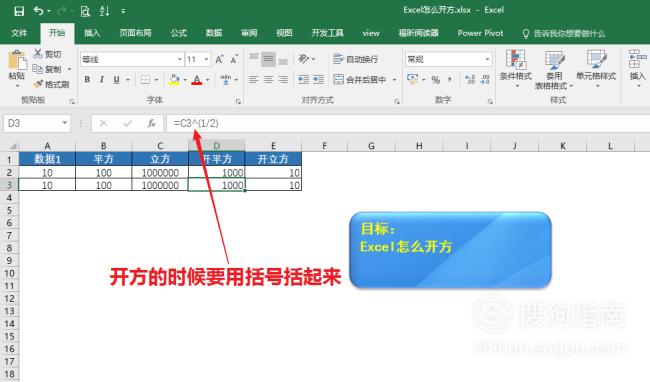Decrease font size with smaller A icon
The width and height of the screenshot is (650, 382).
(x=234, y=60)
